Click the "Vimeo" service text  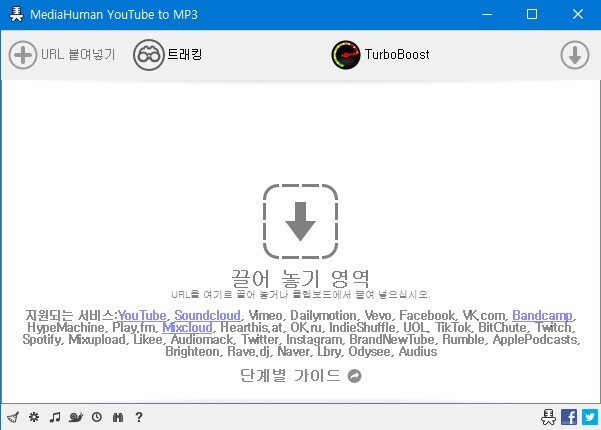(265, 315)
